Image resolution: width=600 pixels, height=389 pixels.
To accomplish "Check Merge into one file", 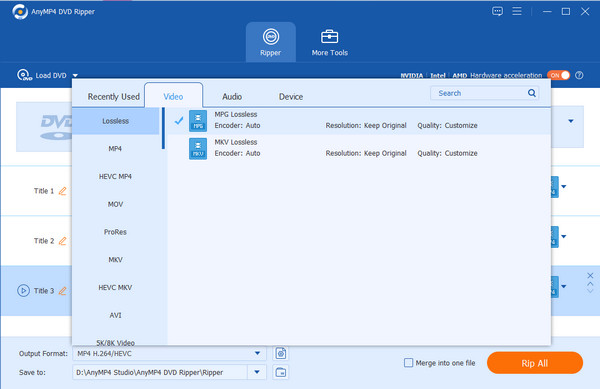I will pyautogui.click(x=409, y=363).
